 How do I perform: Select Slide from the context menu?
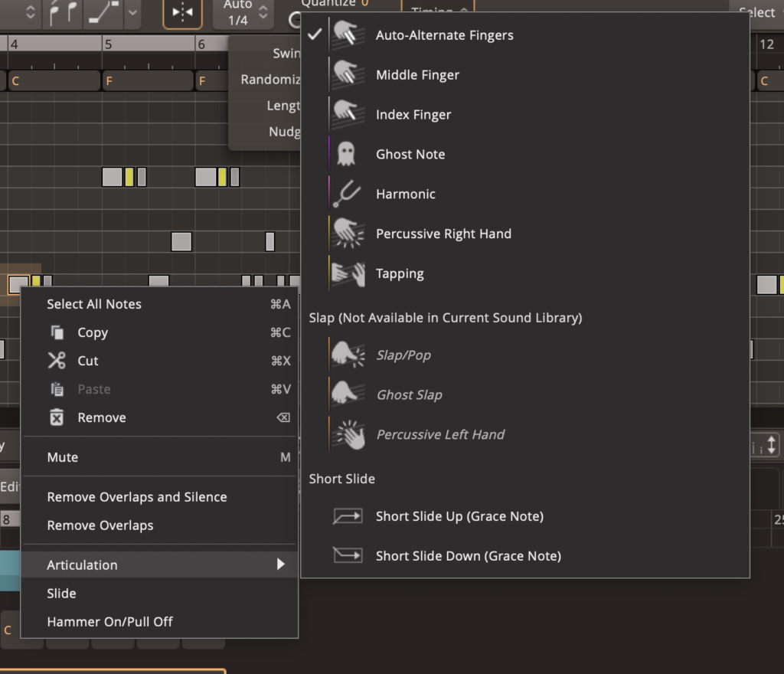click(x=159, y=593)
